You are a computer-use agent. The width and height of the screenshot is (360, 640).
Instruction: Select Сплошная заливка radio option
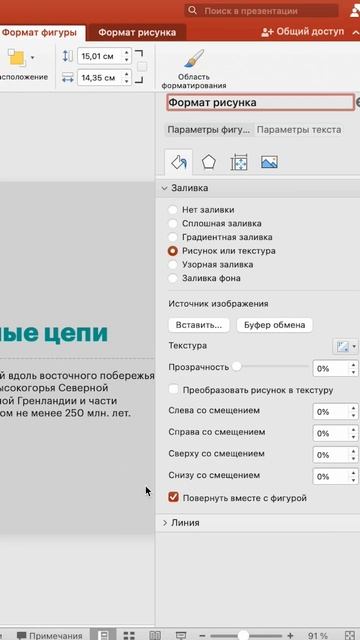pos(173,223)
